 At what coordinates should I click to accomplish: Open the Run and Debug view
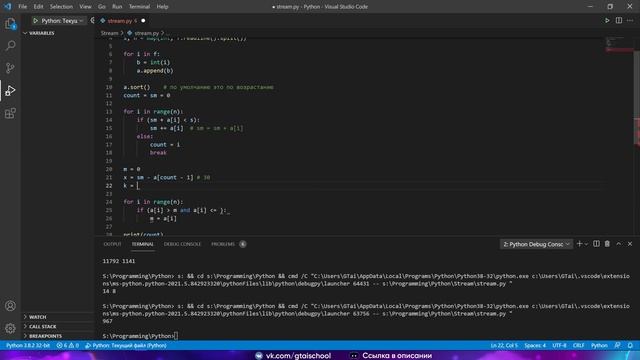point(10,91)
